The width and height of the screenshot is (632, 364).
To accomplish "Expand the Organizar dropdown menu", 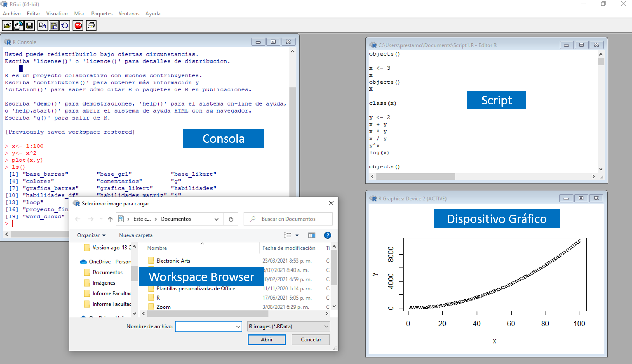I will [x=91, y=235].
